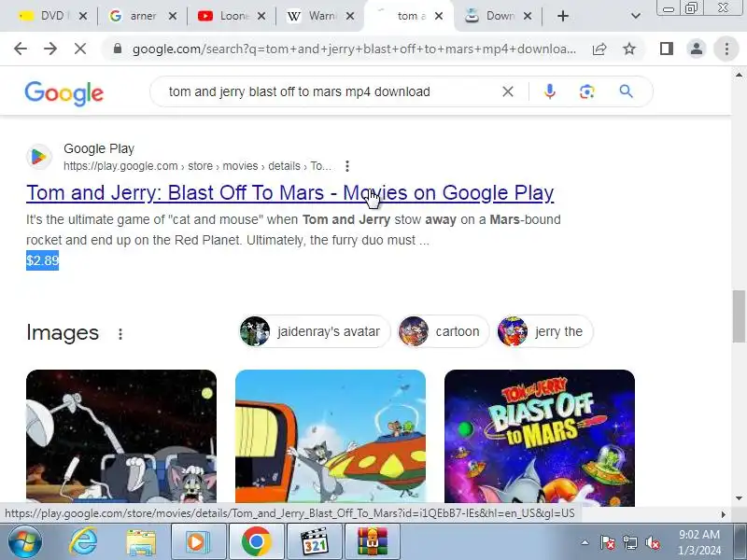
Task: Go back to the previous page
Action: click(x=21, y=49)
